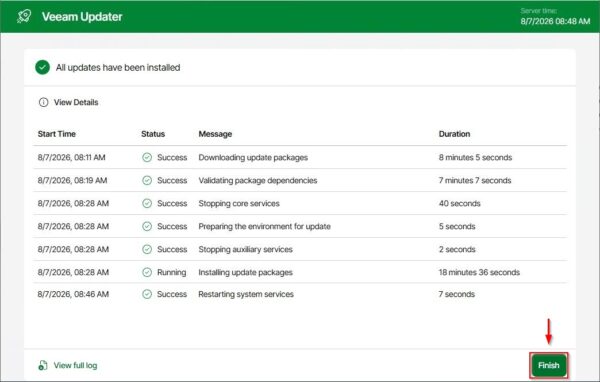Click the '8/7/2026, 08:11 AM' start time
This screenshot has width=600, height=382.
point(71,157)
